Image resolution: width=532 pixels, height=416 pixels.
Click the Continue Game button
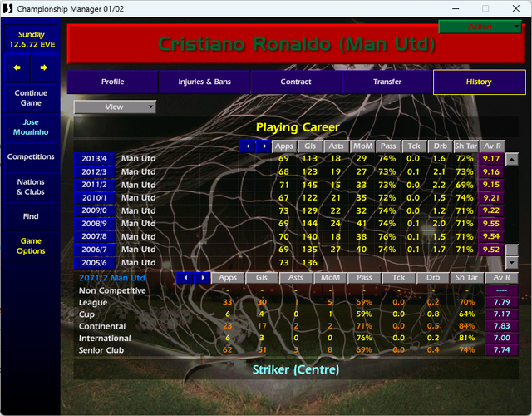[x=31, y=98]
